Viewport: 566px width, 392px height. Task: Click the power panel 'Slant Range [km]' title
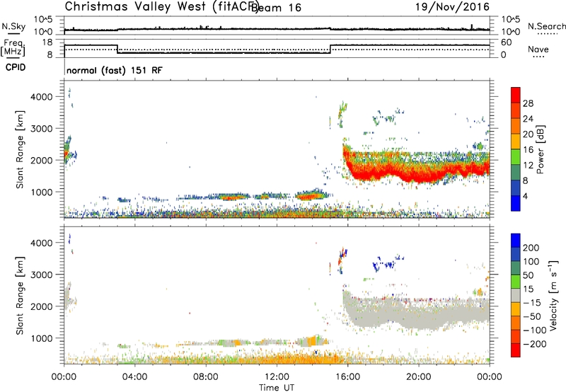(20, 149)
